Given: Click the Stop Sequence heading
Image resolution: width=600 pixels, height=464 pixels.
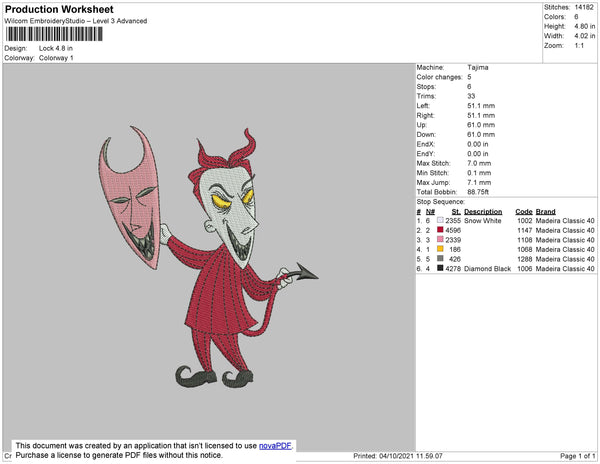Looking at the screenshot, I should [440, 202].
